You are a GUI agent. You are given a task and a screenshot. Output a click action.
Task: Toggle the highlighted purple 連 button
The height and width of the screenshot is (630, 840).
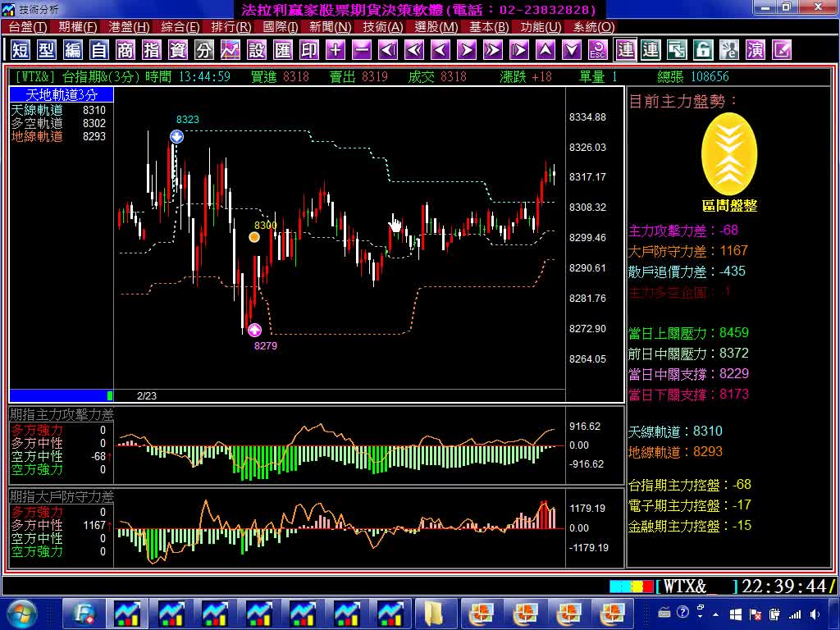tap(625, 50)
